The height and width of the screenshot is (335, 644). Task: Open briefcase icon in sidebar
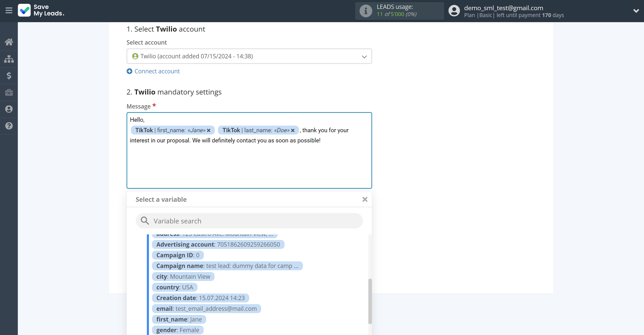[9, 92]
